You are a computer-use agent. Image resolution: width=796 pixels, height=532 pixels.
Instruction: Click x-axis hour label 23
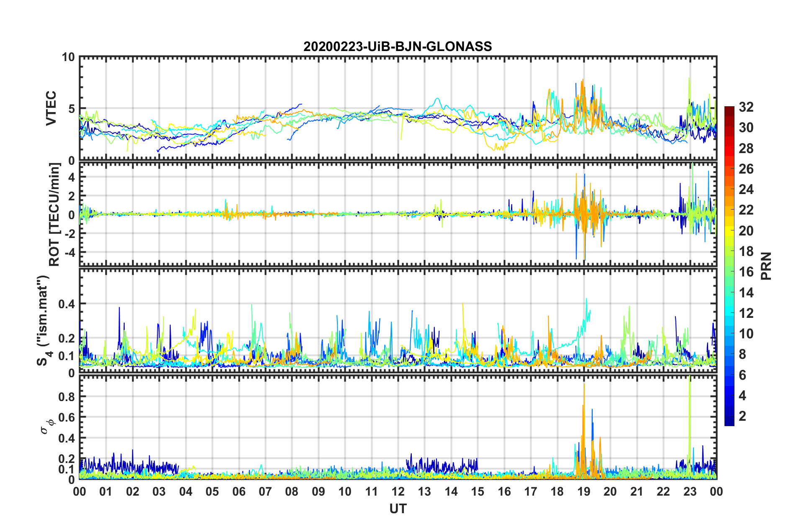tap(690, 491)
